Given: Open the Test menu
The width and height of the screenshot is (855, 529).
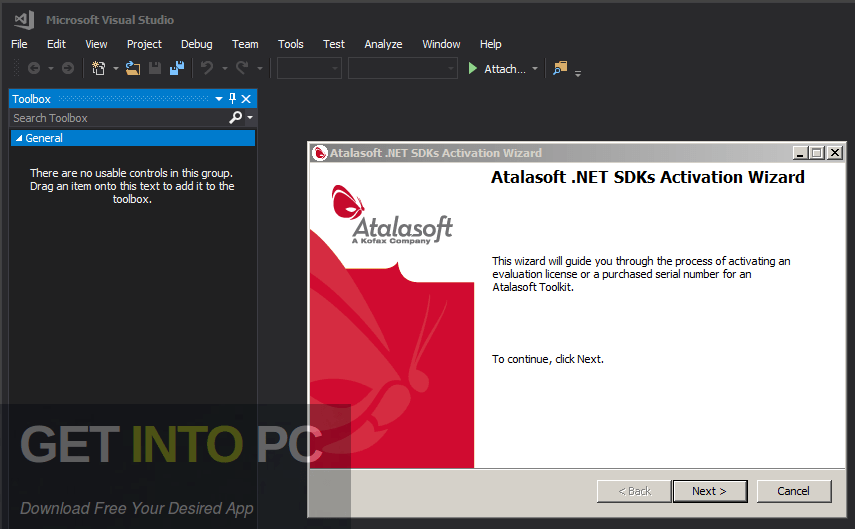Looking at the screenshot, I should [334, 44].
